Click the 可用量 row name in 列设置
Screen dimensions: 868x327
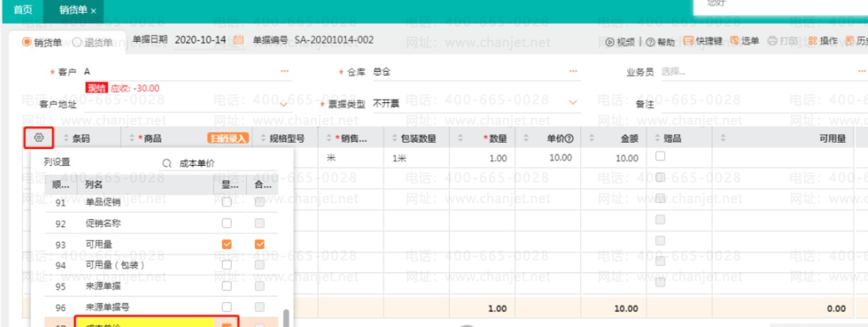coord(98,244)
